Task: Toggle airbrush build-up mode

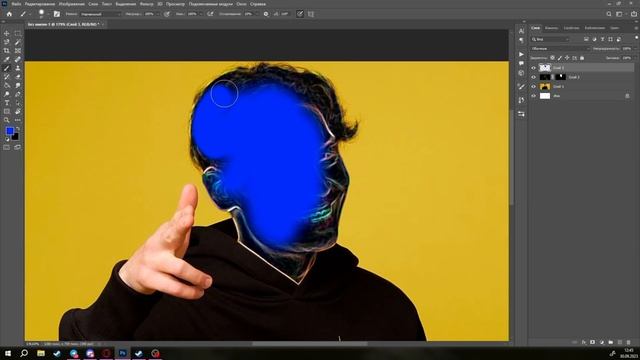Action: point(210,14)
